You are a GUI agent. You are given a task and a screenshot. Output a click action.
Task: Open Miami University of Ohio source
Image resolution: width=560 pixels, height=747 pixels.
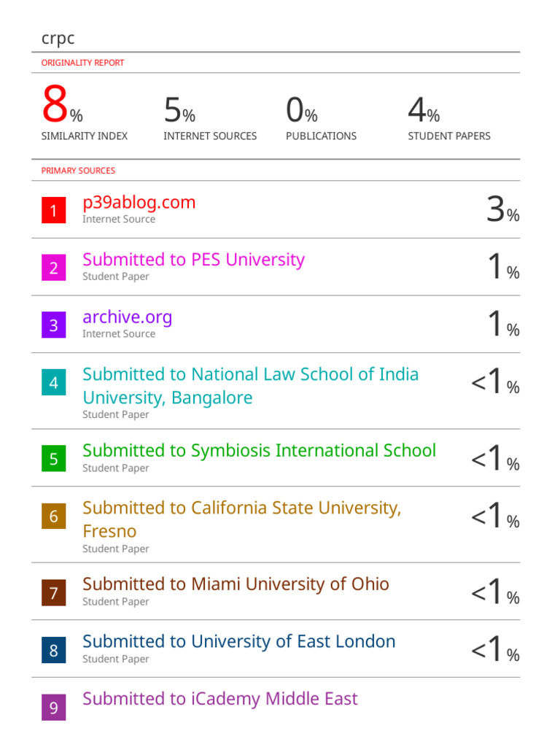point(236,584)
